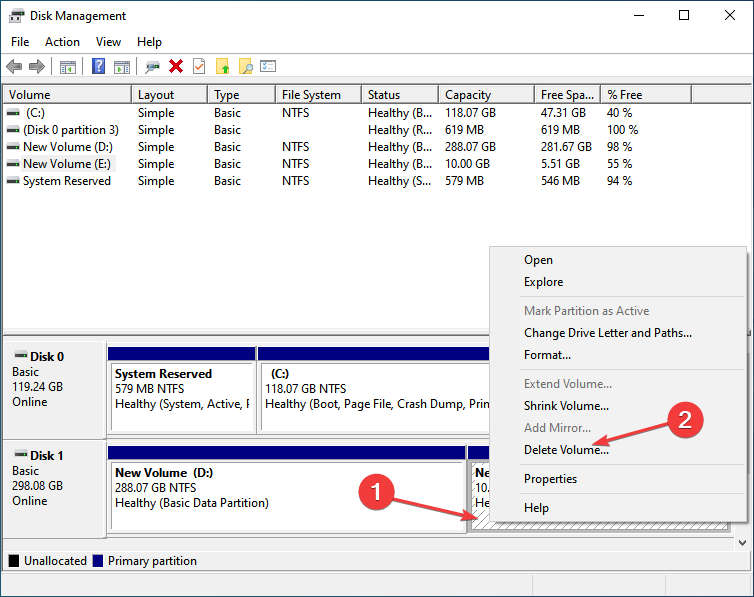Click the blue Primary partition legend swatch

pos(98,560)
